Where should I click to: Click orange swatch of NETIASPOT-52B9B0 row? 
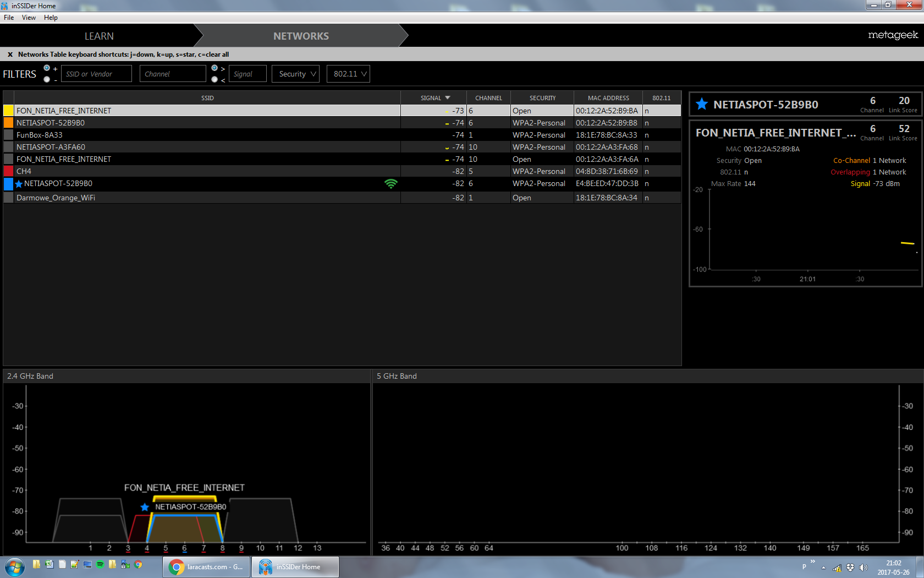pos(9,123)
